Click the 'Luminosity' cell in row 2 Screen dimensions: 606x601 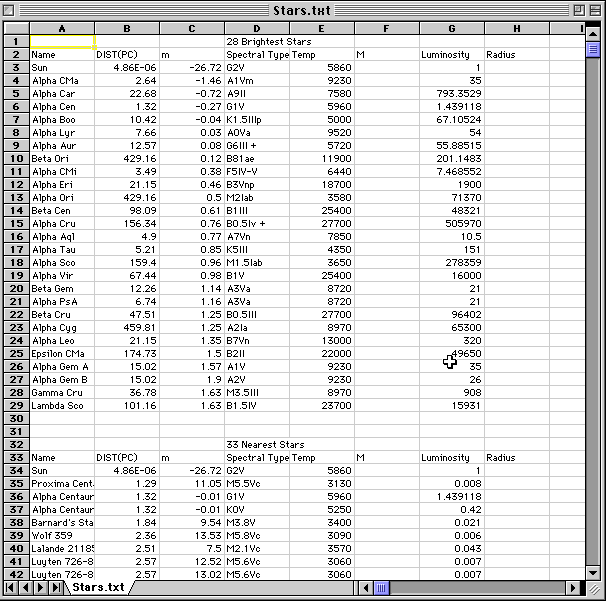452,55
